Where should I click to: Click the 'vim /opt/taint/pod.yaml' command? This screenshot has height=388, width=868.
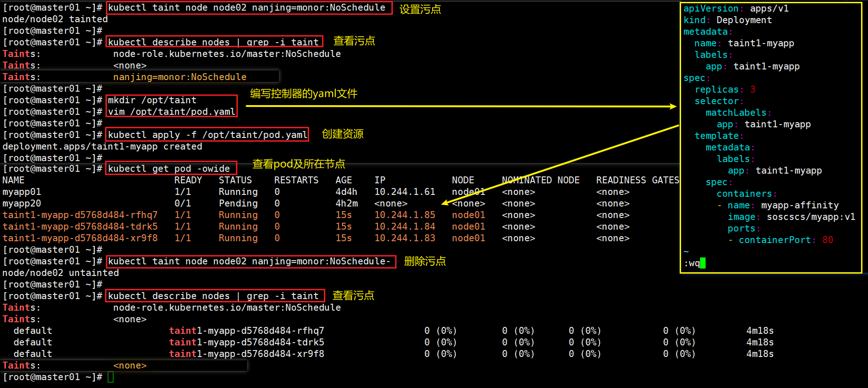(x=172, y=112)
